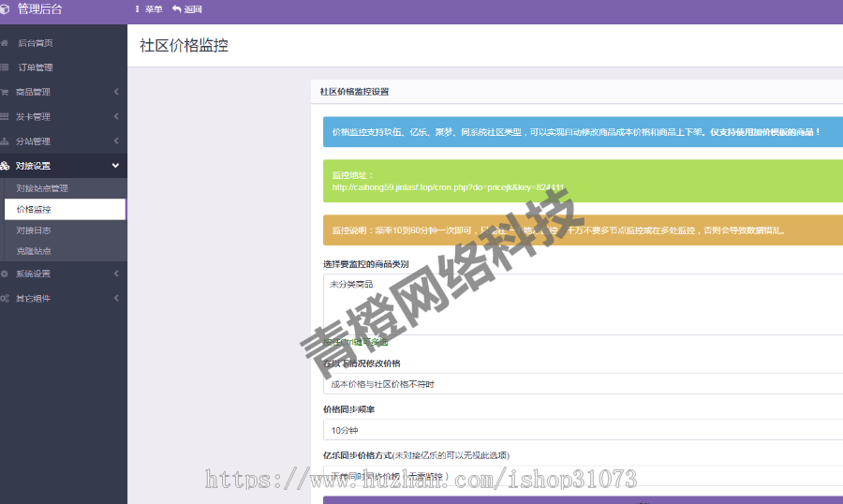
Task: Click the 菜单 toggle icon in top bar
Action: [139, 9]
